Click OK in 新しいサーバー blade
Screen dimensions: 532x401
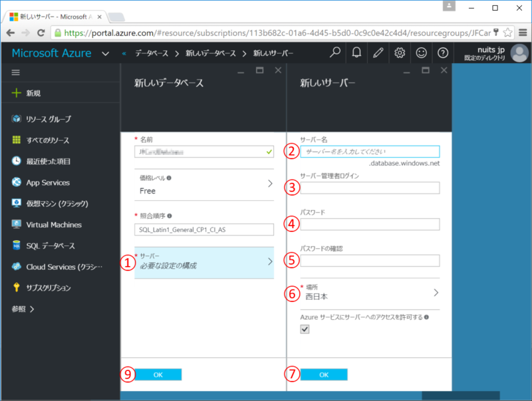click(x=324, y=374)
